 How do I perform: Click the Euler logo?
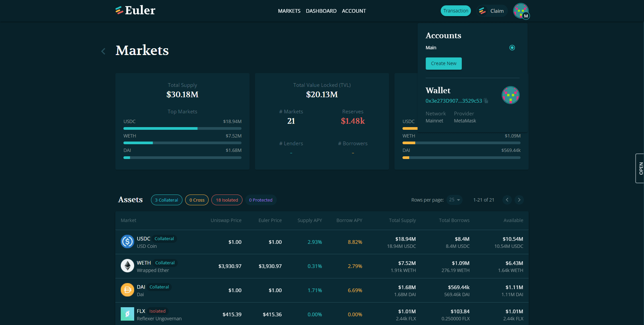click(x=135, y=10)
